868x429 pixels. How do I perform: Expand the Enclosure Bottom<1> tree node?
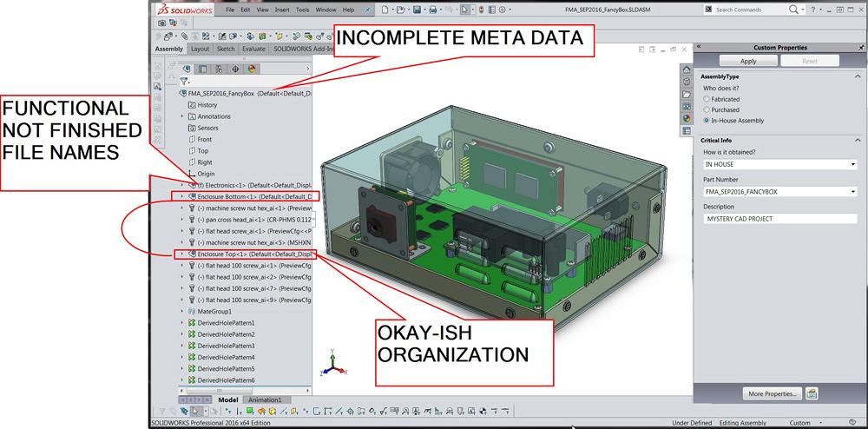[182, 196]
